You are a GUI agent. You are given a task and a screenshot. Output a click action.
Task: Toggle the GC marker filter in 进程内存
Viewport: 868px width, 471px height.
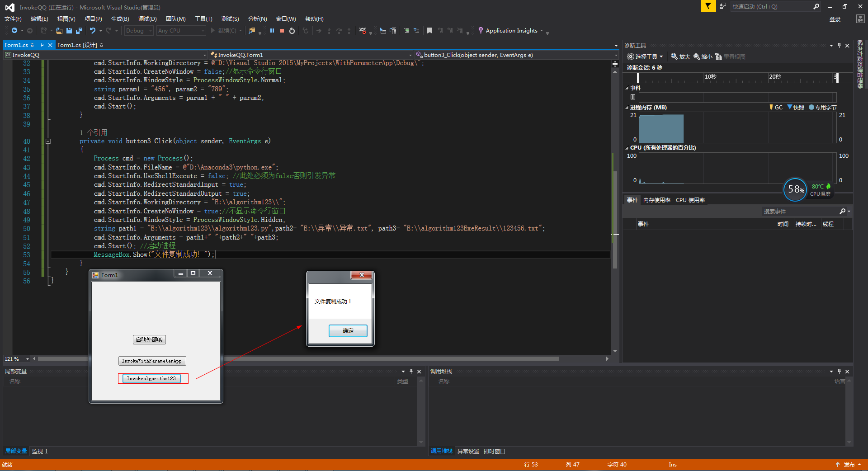coord(776,107)
